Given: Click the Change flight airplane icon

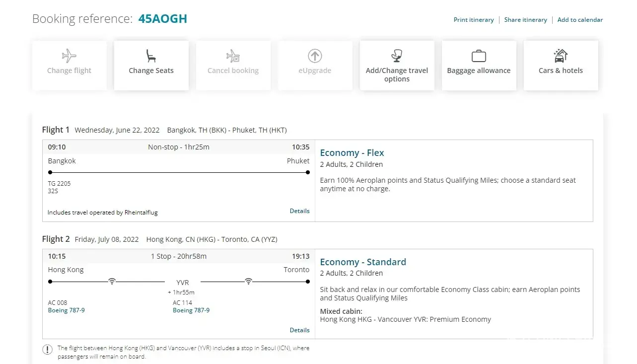Looking at the screenshot, I should 69,56.
